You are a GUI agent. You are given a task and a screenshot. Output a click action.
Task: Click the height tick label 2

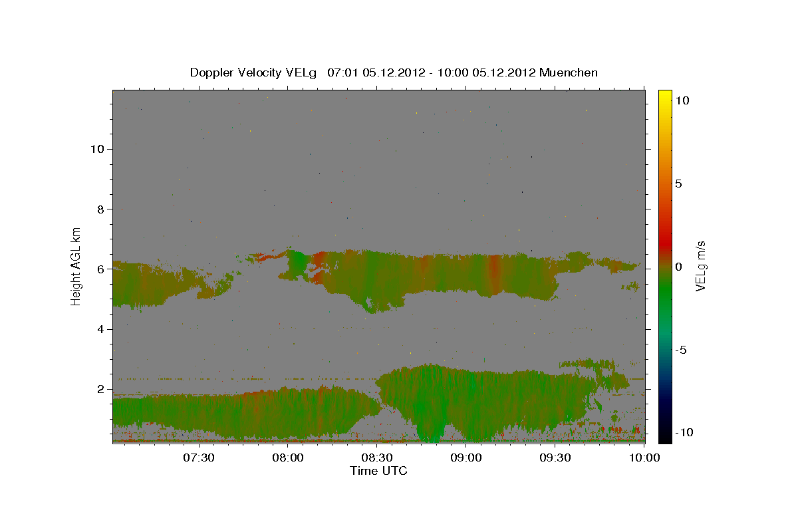point(100,389)
